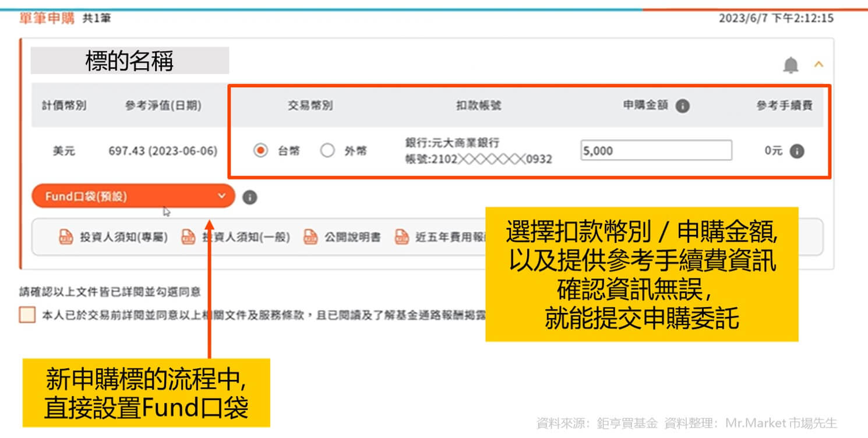Open the 公開說明書 PDF link
868x438 pixels.
tap(343, 237)
